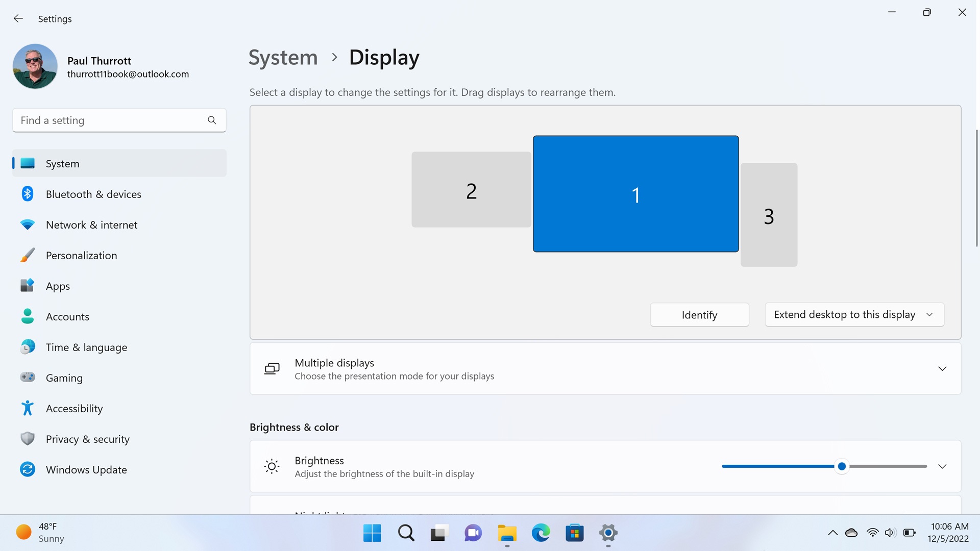Open Extend desktop to this display dropdown
Screen dimensions: 980x551
coord(854,315)
